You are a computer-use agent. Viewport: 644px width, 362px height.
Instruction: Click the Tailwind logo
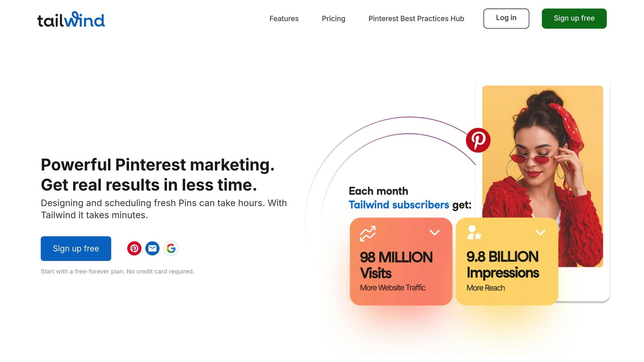point(71,19)
